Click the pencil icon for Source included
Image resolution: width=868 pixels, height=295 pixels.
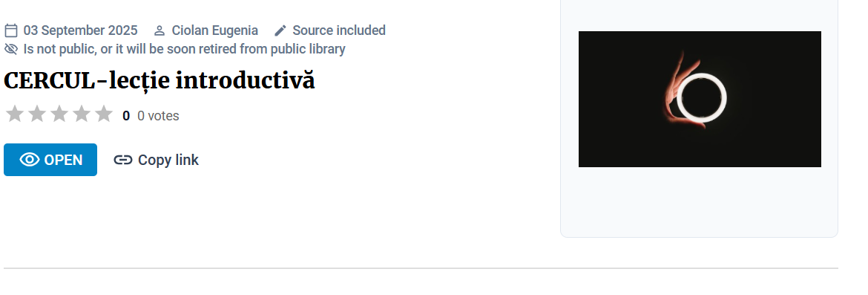point(280,30)
